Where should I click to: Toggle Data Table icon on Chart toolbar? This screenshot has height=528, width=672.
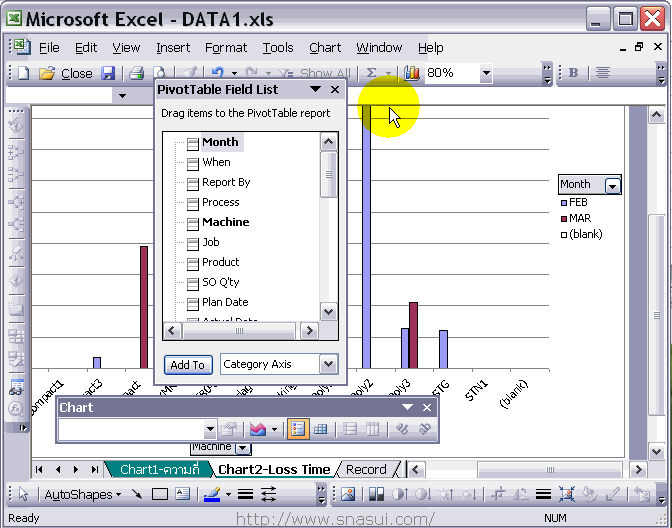tap(321, 429)
